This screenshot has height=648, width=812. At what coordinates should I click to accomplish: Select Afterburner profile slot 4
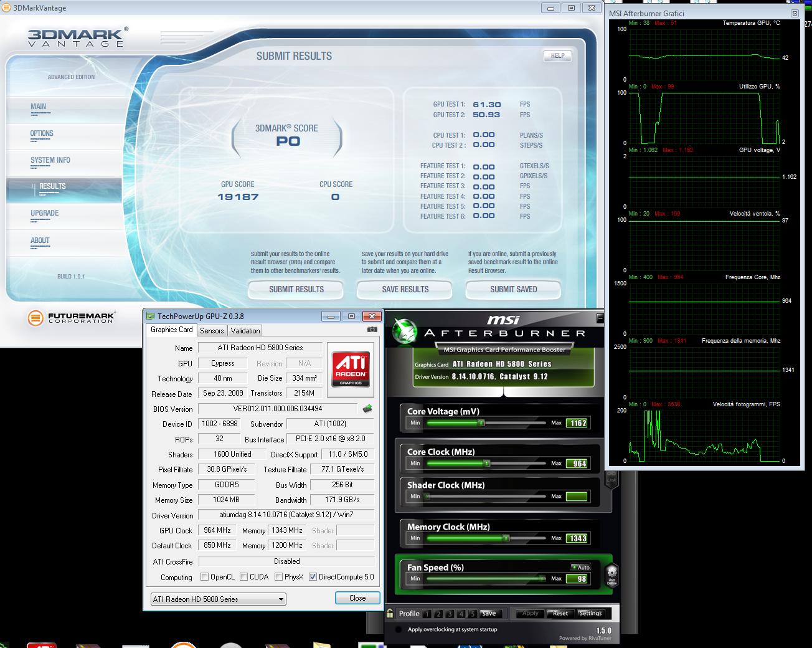pos(461,614)
